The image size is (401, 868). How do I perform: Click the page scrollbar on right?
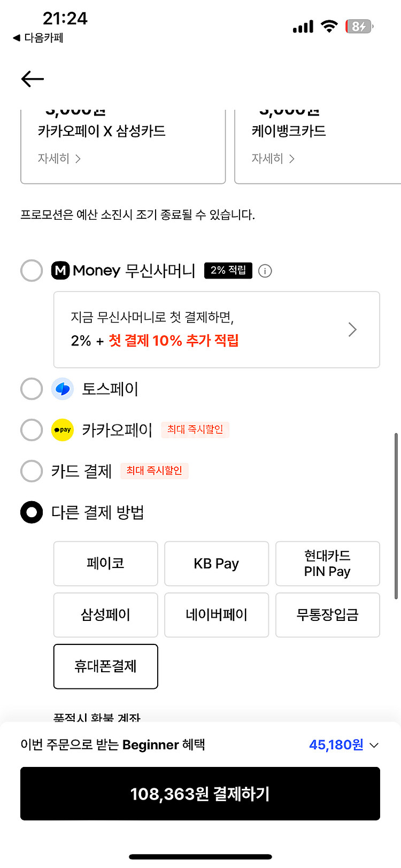tap(396, 516)
